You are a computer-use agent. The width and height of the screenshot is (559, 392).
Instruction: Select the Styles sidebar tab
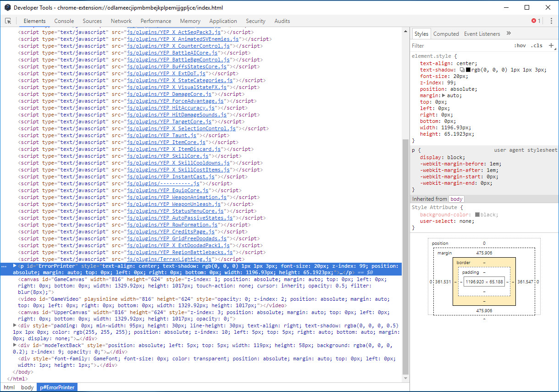[421, 34]
